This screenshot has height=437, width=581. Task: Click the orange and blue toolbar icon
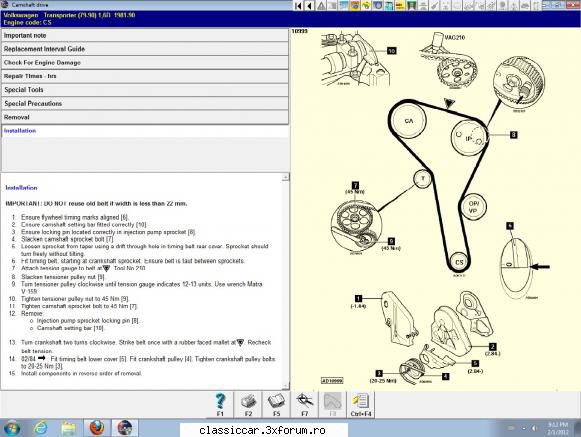pos(355,5)
